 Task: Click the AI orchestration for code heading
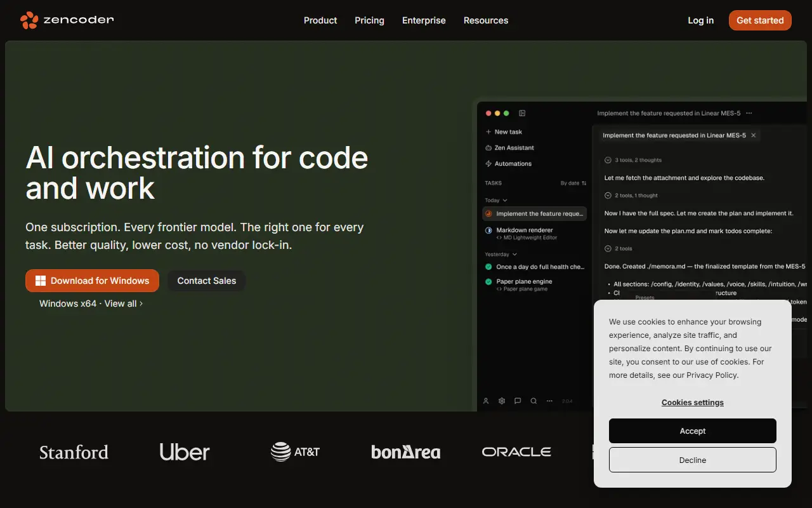click(x=197, y=173)
